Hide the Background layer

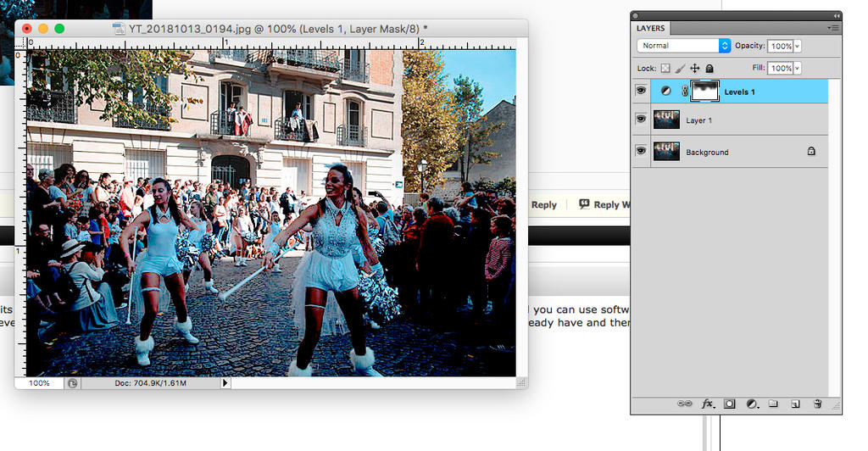click(x=641, y=152)
